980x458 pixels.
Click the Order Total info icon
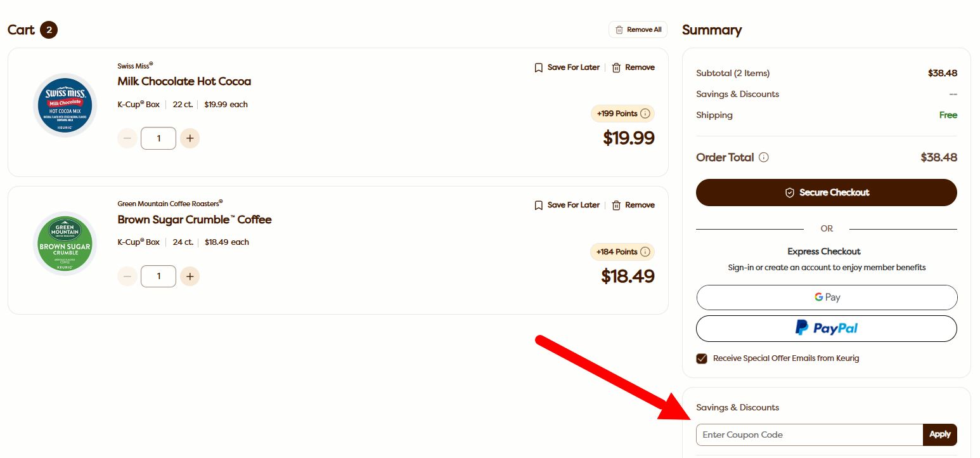click(x=764, y=157)
